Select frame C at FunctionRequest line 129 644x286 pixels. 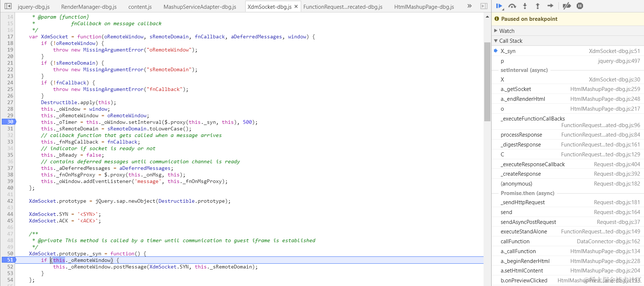pyautogui.click(x=567, y=155)
